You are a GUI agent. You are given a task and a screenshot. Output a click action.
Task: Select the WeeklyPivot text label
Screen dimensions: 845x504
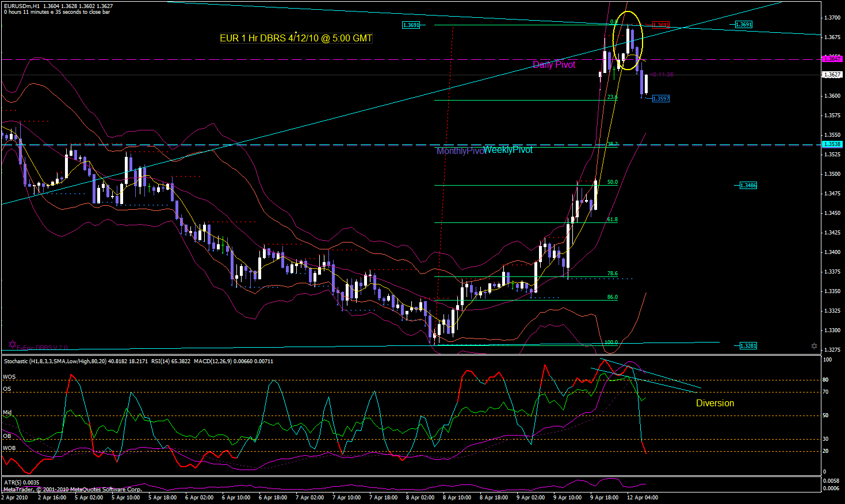(508, 150)
